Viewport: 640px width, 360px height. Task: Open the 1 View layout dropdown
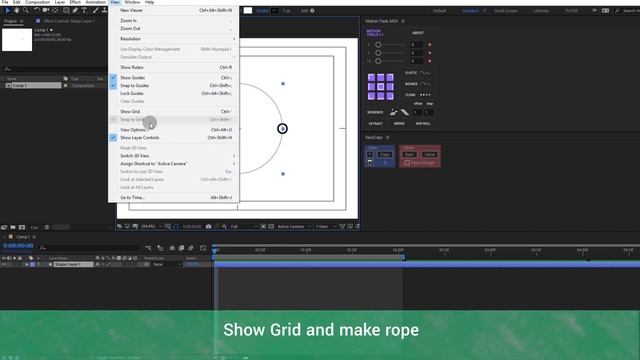(x=325, y=226)
